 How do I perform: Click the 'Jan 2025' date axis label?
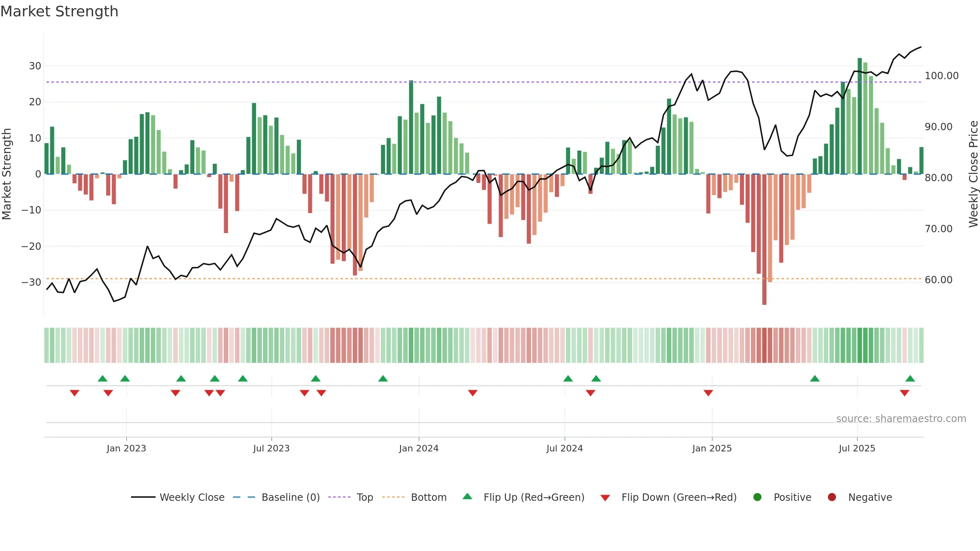712,449
